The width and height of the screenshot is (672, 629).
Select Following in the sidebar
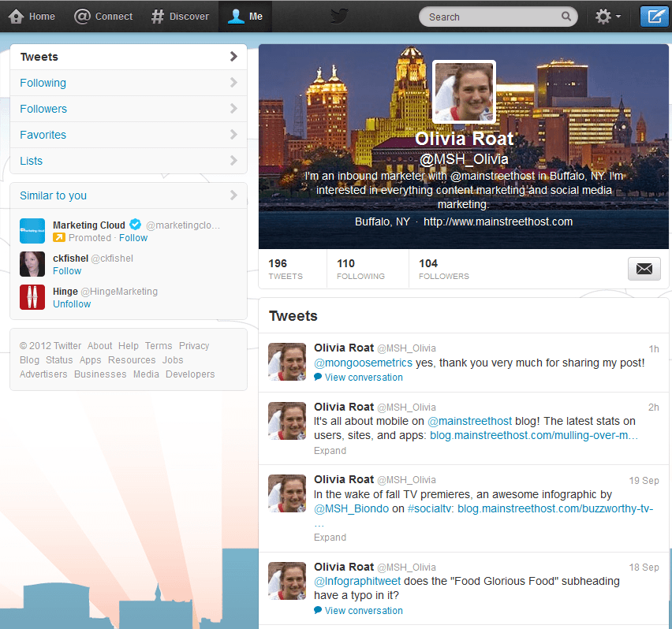coord(129,83)
